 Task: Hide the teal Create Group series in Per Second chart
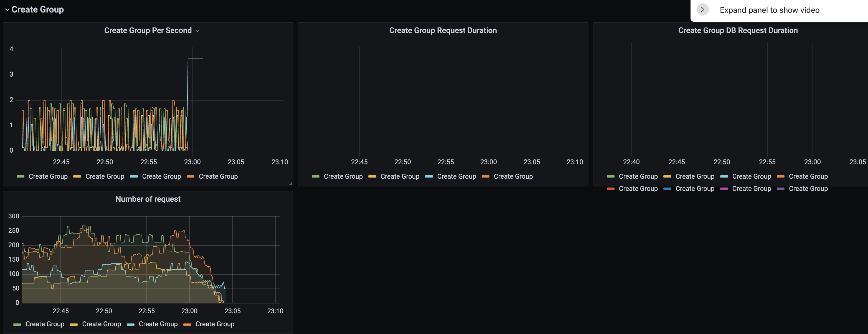click(162, 176)
